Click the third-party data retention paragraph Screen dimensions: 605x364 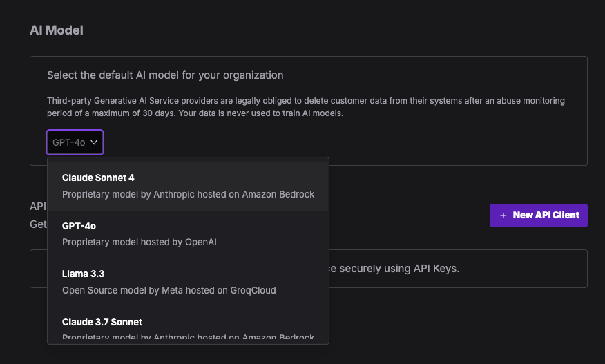pyautogui.click(x=306, y=107)
